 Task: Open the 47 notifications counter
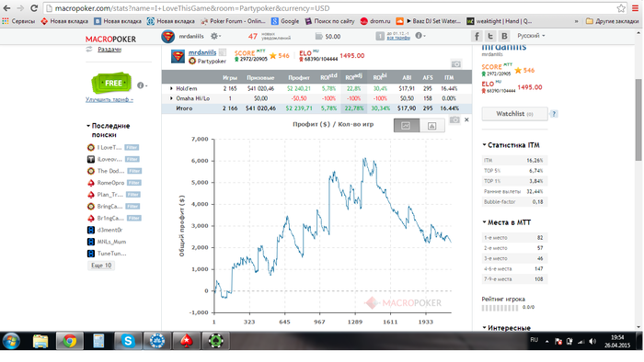click(x=253, y=37)
